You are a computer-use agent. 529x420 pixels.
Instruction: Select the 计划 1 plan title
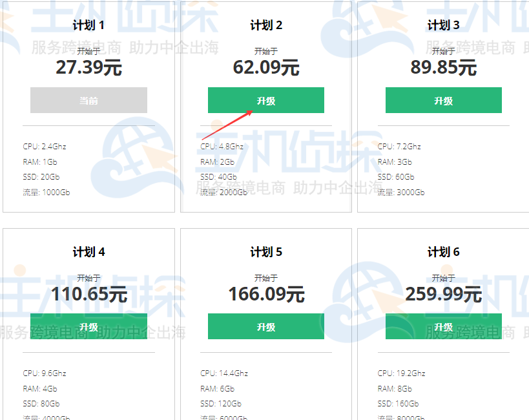pos(88,25)
